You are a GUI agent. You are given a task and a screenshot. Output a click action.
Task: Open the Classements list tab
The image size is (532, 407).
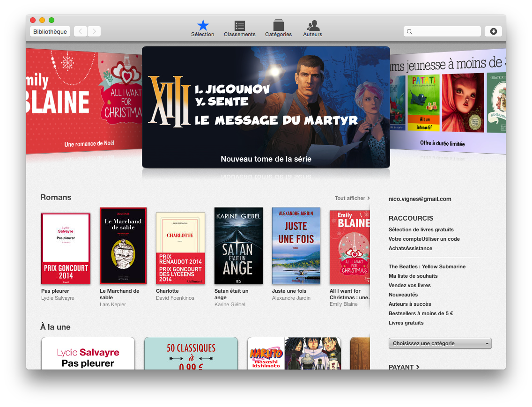[239, 29]
